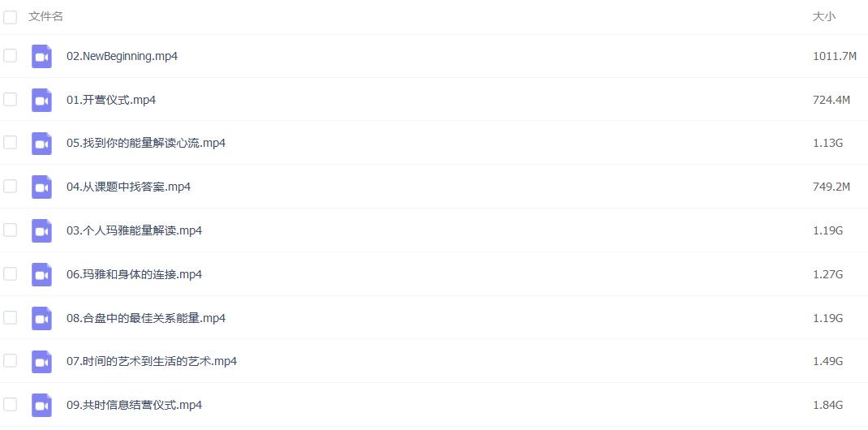Click video icon of 05.找到你的能量解读心流.mp4
Viewport: 868px width, 430px height.
[41, 144]
